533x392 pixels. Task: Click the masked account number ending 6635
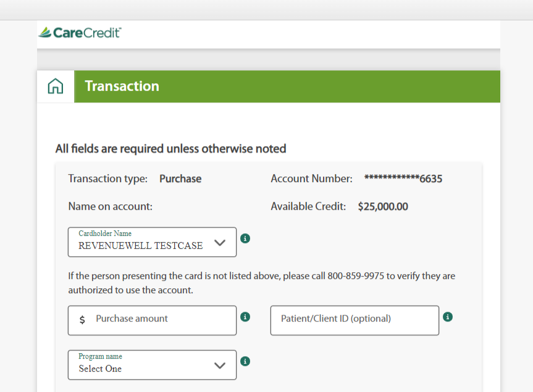pyautogui.click(x=403, y=178)
